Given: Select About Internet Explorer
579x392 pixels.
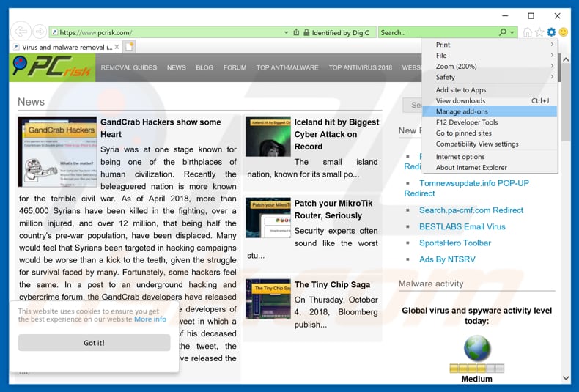Looking at the screenshot, I should click(490, 167).
